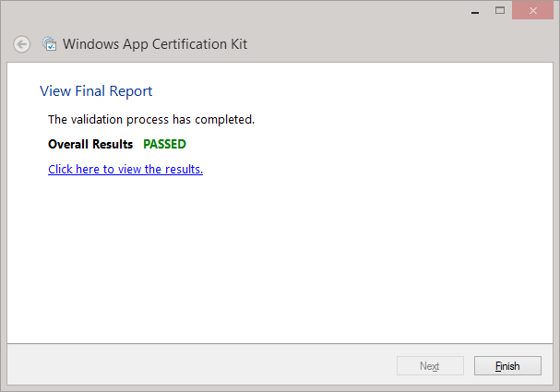
Task: Click the Windows App Certification Kit title text
Action: coord(154,44)
